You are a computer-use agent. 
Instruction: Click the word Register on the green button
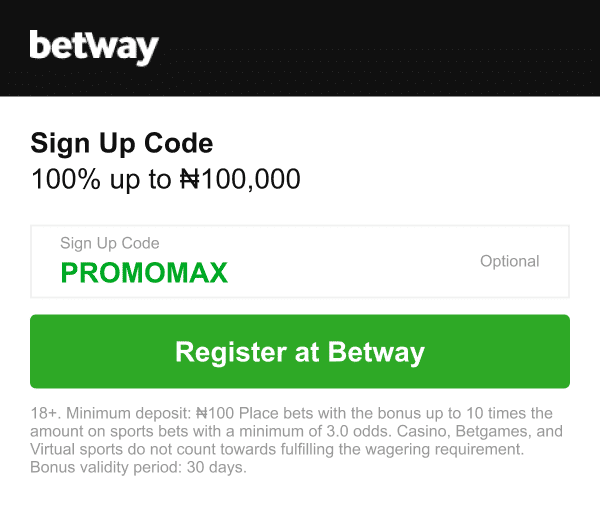point(225,352)
